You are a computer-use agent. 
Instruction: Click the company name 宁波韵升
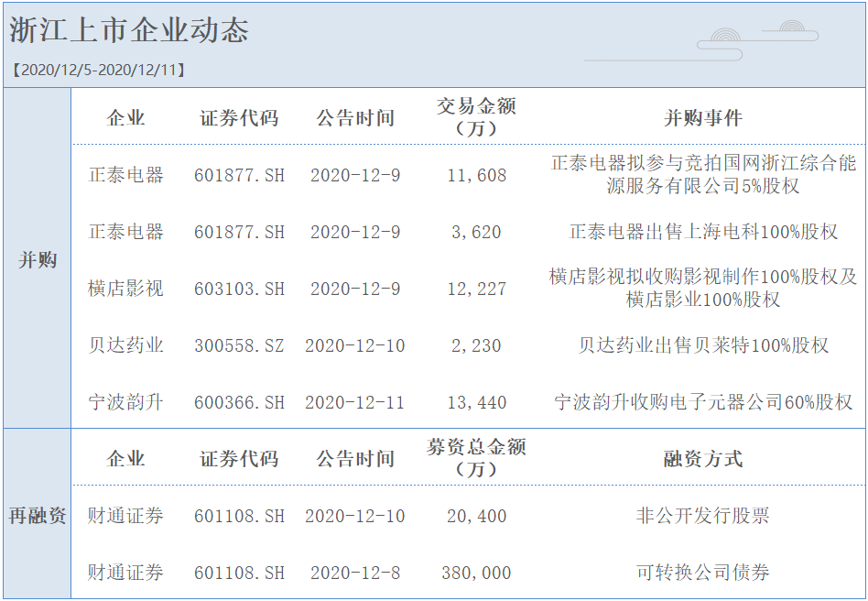point(125,402)
